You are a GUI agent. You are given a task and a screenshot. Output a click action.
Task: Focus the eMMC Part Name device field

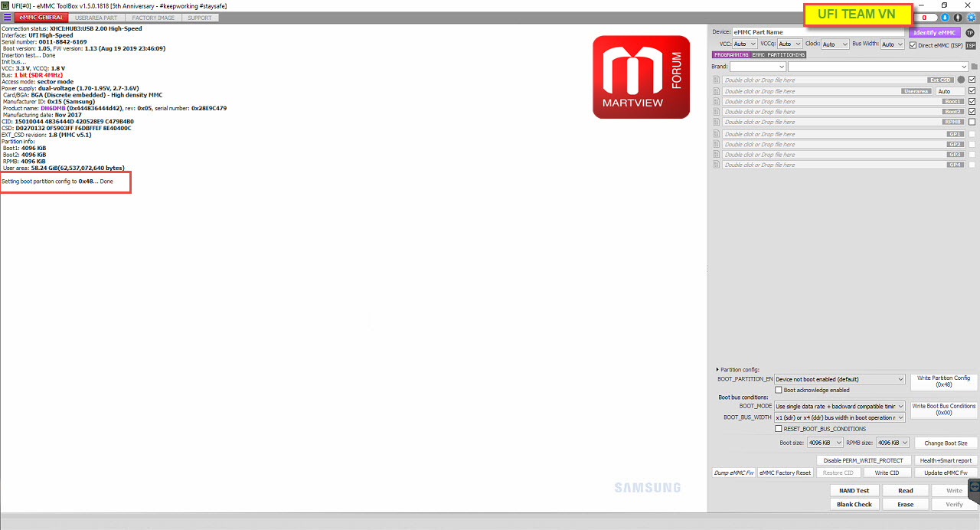(x=818, y=32)
